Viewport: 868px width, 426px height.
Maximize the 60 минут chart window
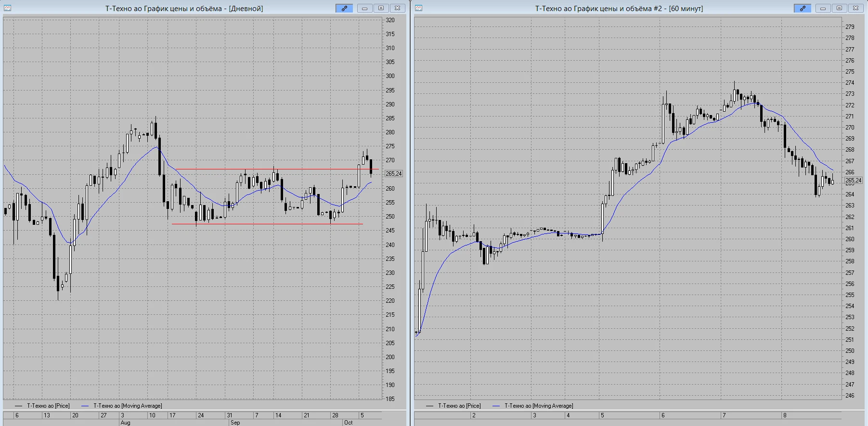839,8
